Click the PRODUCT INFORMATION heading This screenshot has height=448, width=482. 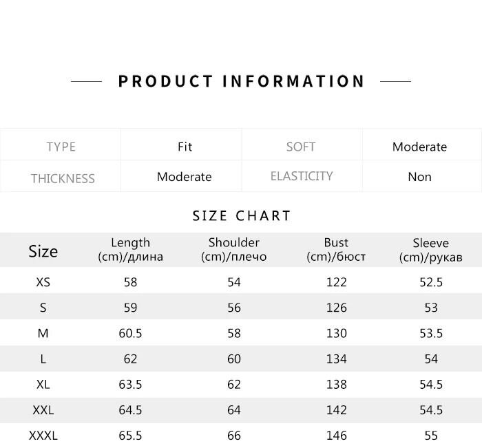point(241,81)
